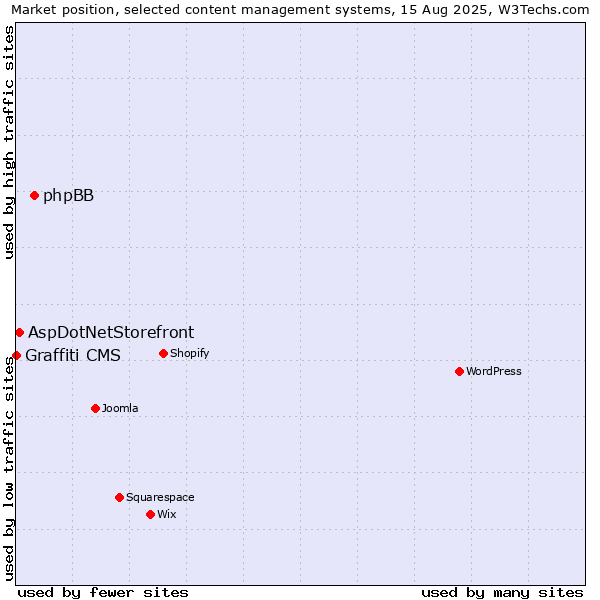Click the 'used by high traffic sites' axis label

pos(8,142)
